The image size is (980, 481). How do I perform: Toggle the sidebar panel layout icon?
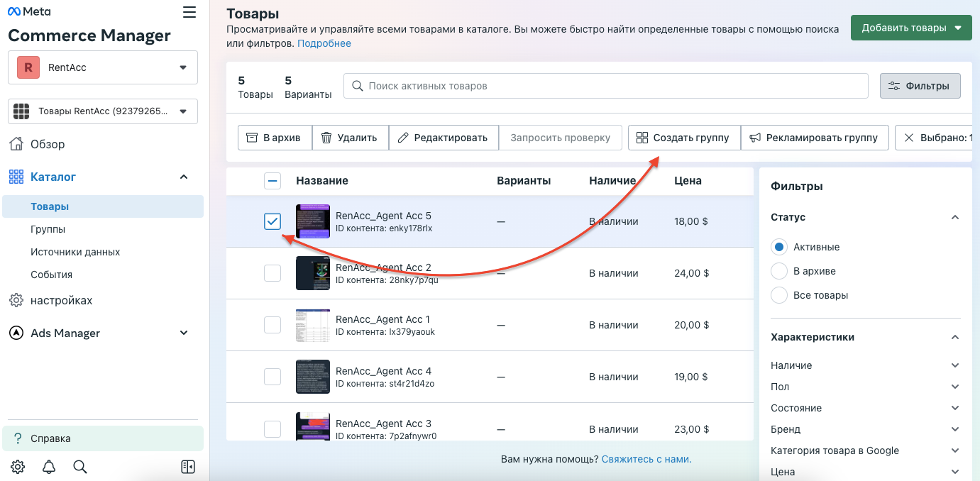(x=188, y=467)
